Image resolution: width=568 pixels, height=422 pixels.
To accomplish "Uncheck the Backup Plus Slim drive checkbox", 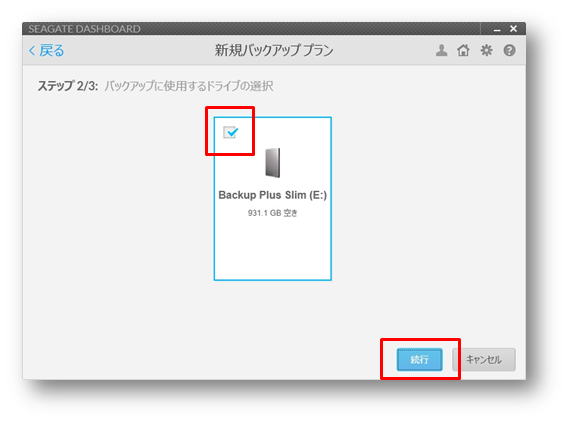I will tap(230, 132).
